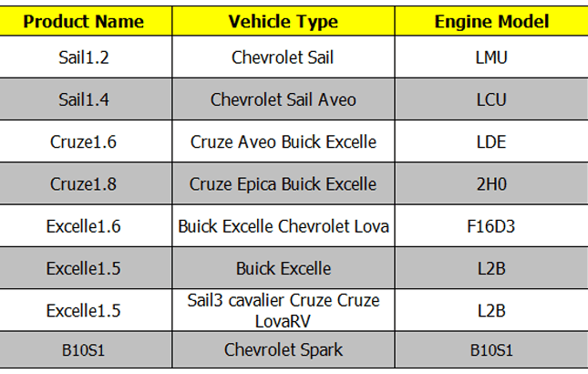
Task: Select the Sail3 cavalier Cruze LovaRV cell
Action: coord(284,310)
